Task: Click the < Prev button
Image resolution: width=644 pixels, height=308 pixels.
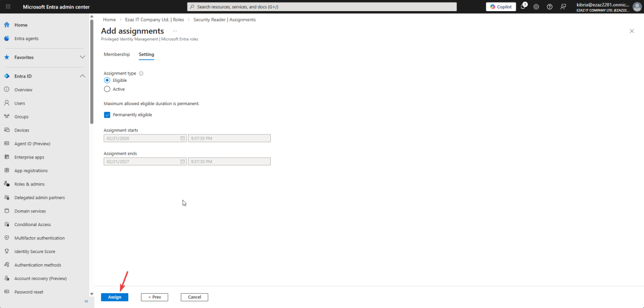Action: point(155,297)
